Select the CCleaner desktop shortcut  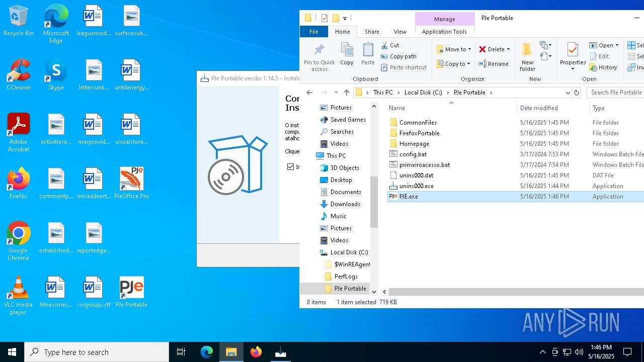[x=19, y=75]
